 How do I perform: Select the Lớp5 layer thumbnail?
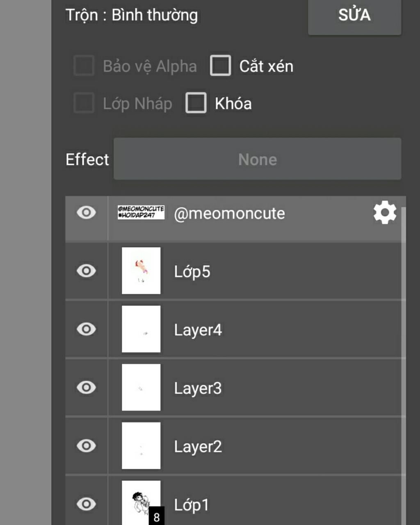click(x=141, y=271)
